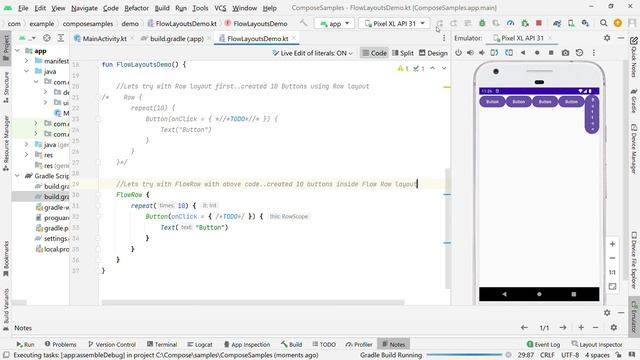Select Pixel XL API 31 emulator tab

[x=522, y=38]
